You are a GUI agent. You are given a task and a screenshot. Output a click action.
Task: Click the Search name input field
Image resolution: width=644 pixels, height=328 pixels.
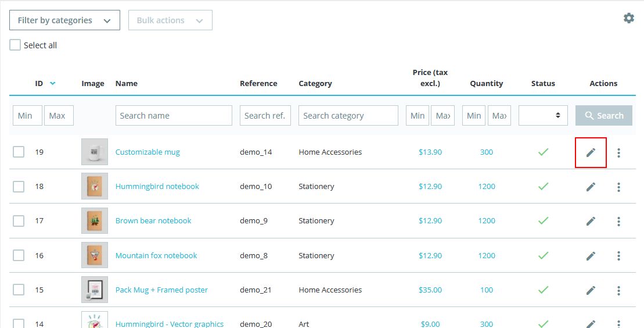point(174,115)
